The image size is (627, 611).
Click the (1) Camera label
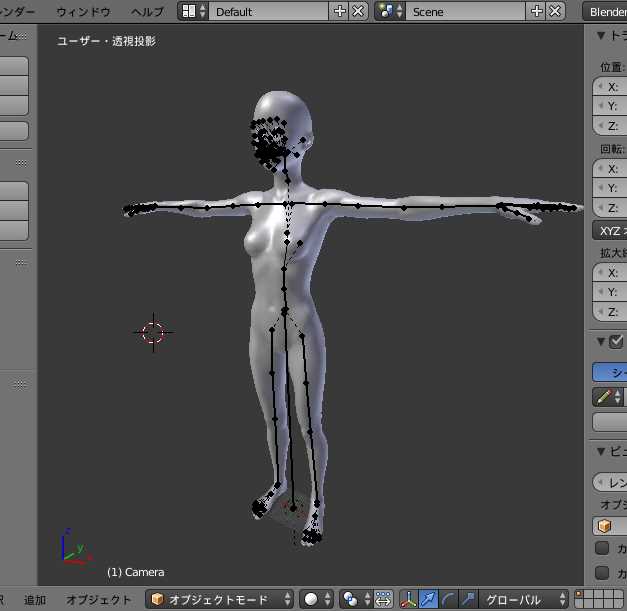point(136,572)
